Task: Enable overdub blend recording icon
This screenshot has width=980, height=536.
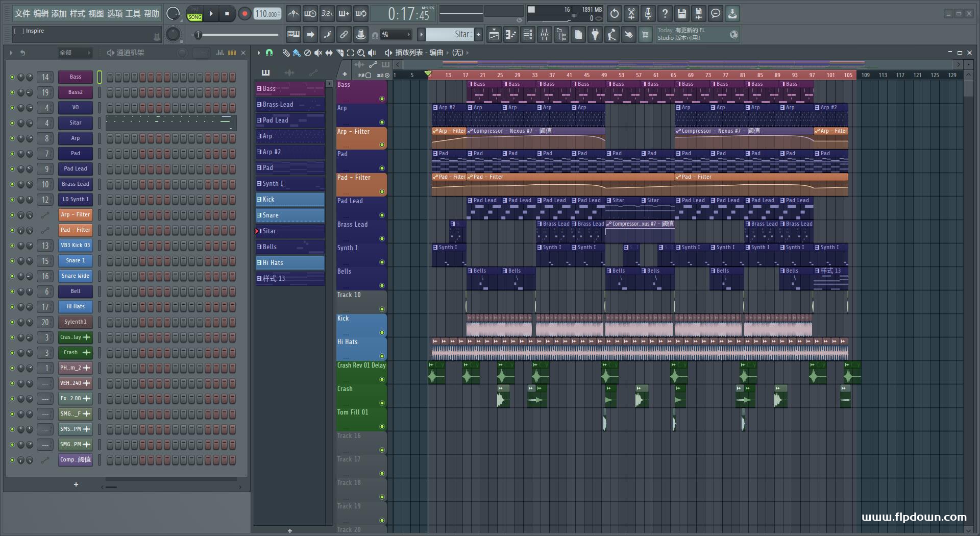Action: point(344,14)
